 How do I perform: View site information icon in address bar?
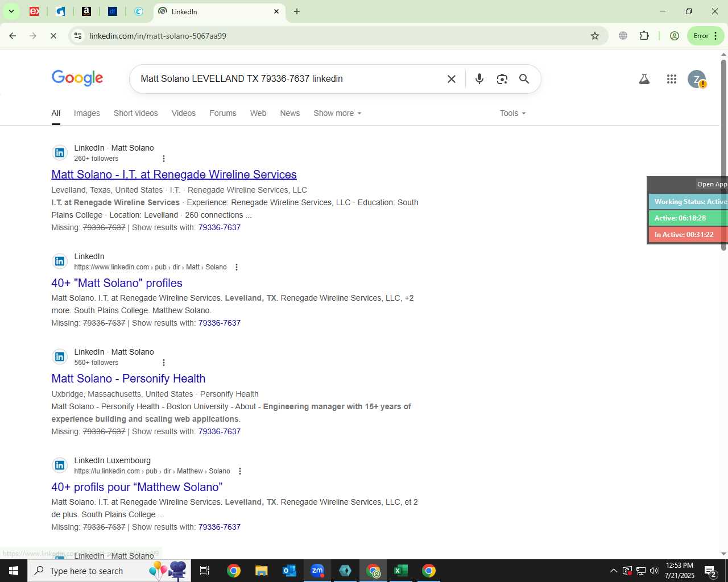[78, 36]
